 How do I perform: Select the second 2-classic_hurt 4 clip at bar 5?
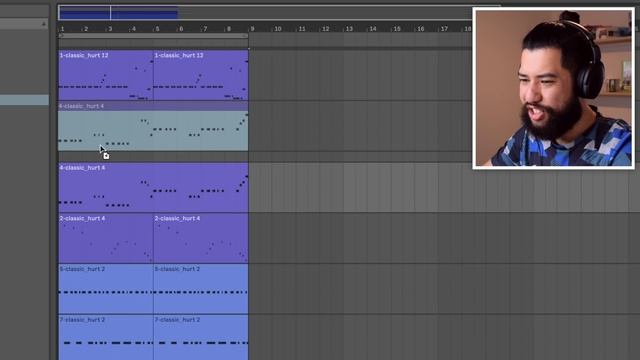201,238
